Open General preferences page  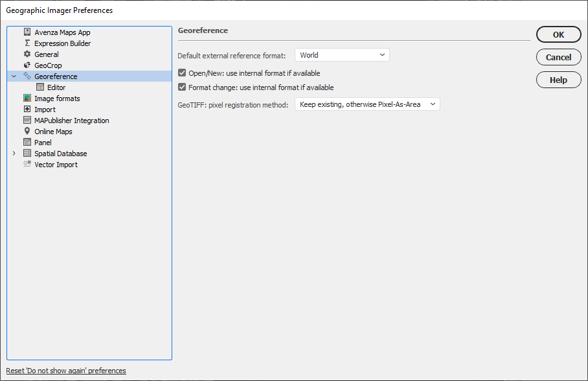47,54
